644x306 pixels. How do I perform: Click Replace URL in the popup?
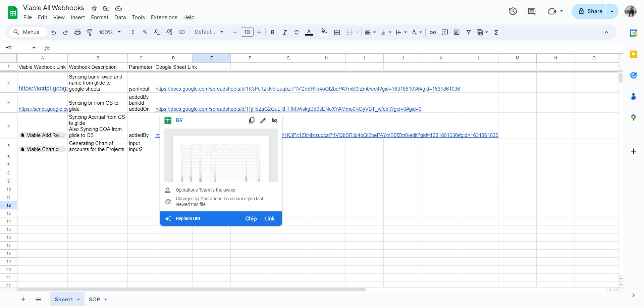pyautogui.click(x=188, y=218)
